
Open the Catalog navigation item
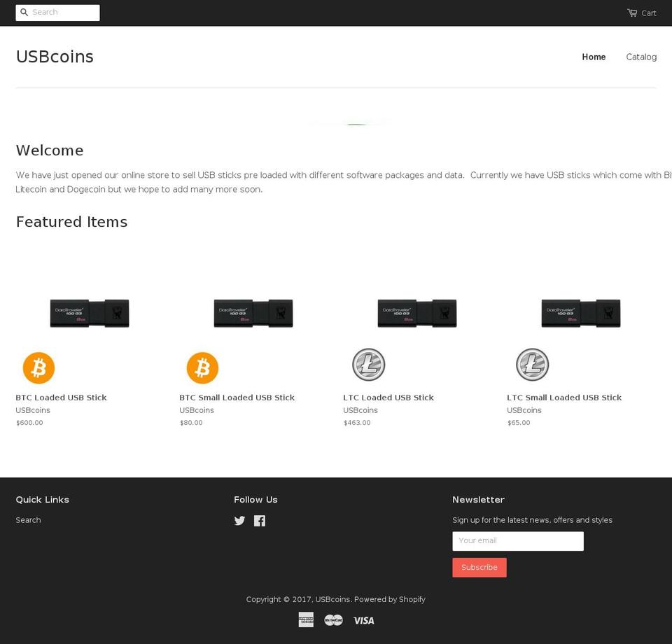coord(641,57)
